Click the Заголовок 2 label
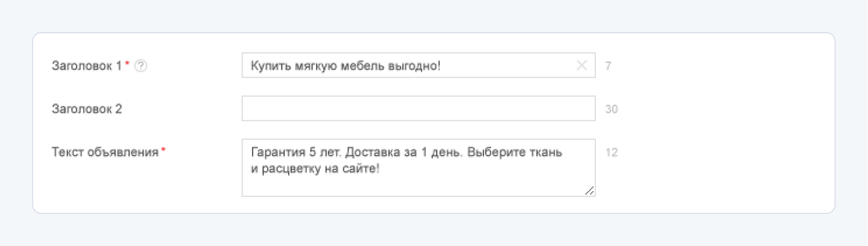868x246 pixels. click(87, 109)
